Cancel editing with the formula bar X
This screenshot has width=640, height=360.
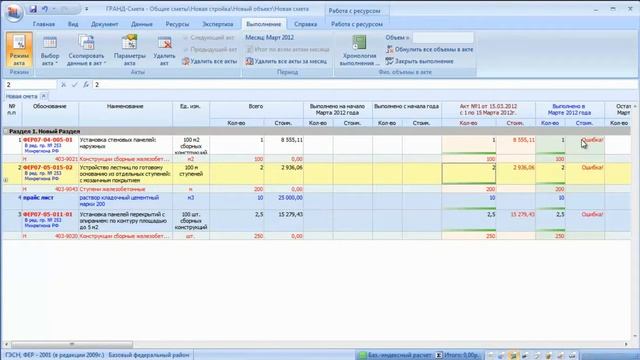pos(63,84)
